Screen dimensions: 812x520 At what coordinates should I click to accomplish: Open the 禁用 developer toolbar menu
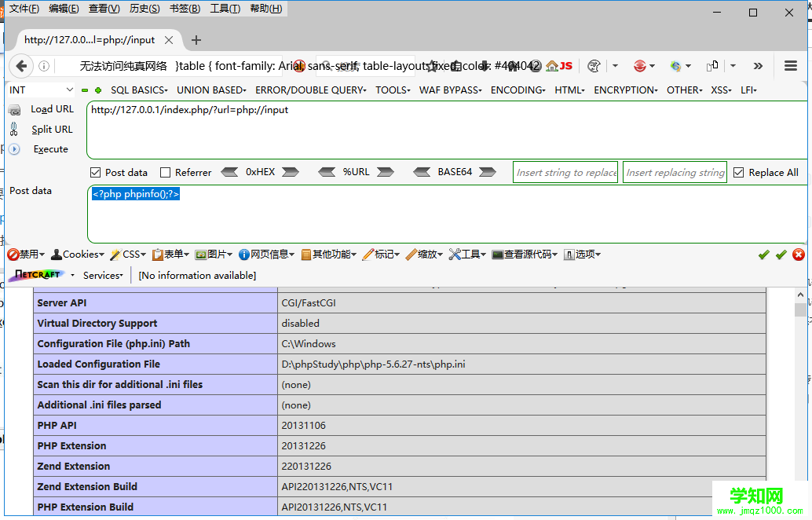click(26, 255)
